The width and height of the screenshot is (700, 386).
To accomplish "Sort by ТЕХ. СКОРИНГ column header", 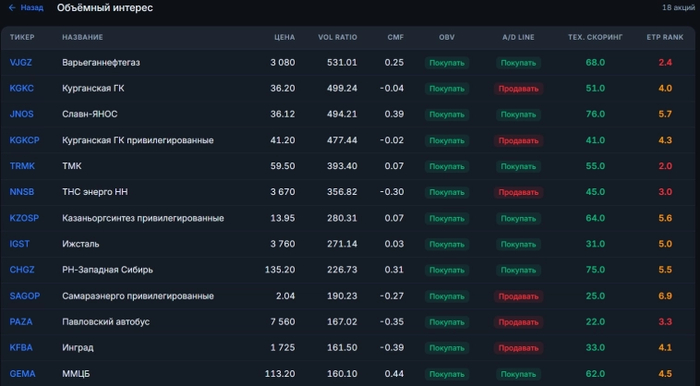I will (595, 37).
